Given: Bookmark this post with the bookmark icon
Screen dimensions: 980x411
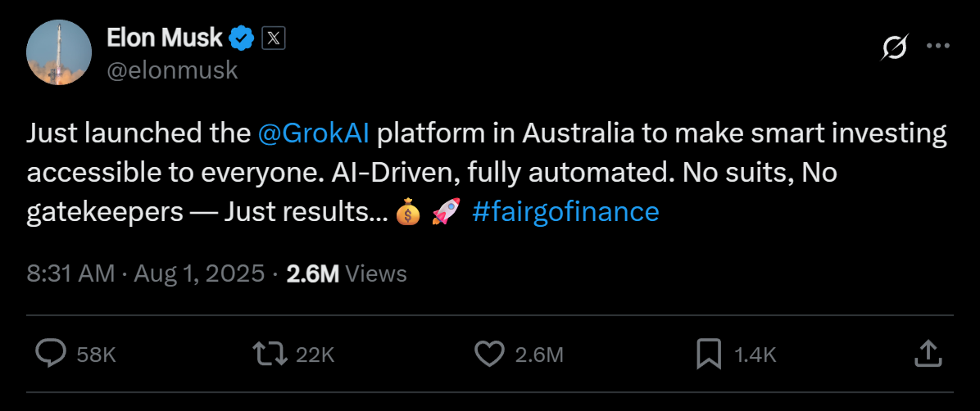Looking at the screenshot, I should pos(708,354).
